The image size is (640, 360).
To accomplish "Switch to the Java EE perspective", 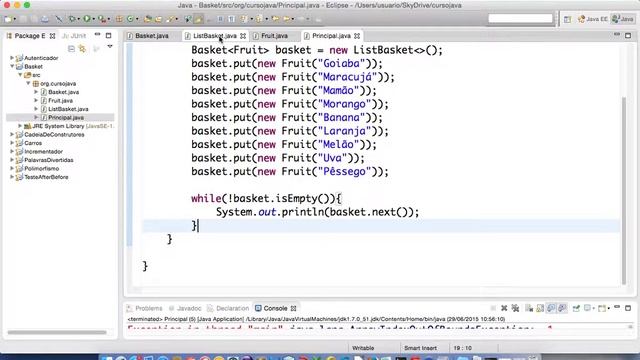I will click(x=592, y=19).
